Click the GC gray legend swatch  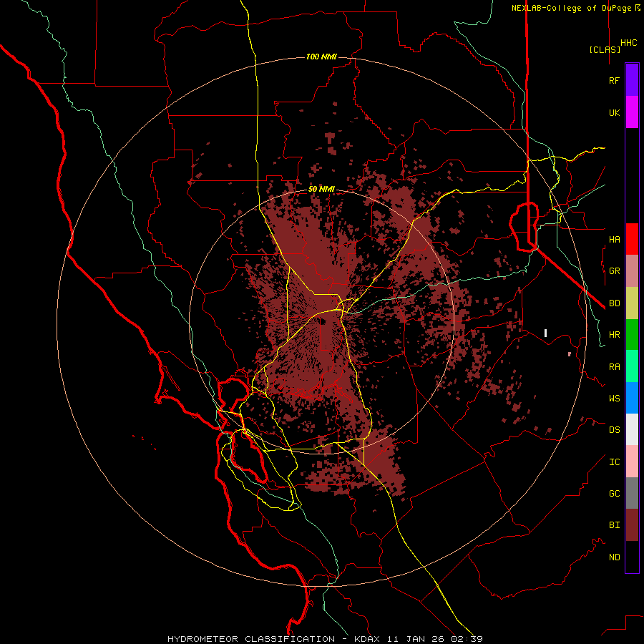click(x=632, y=493)
